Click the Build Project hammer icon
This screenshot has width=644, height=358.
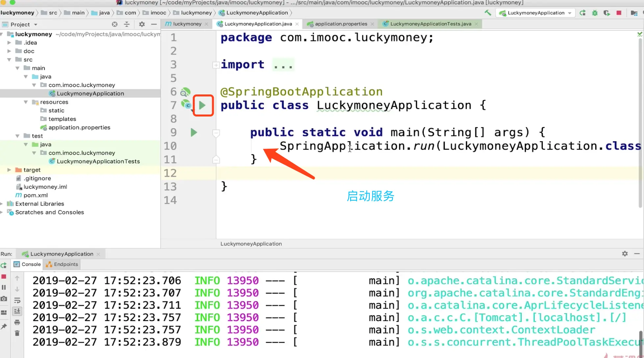click(x=488, y=13)
